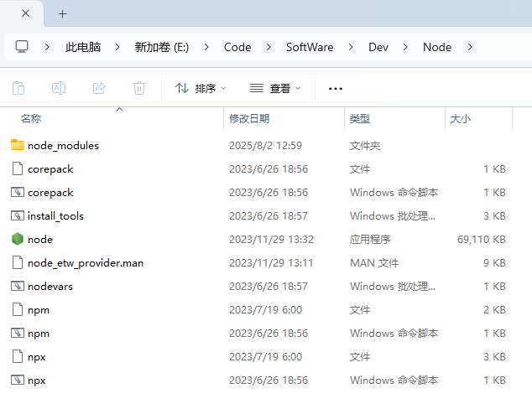Select nodevars file name
The width and height of the screenshot is (532, 409).
click(50, 287)
